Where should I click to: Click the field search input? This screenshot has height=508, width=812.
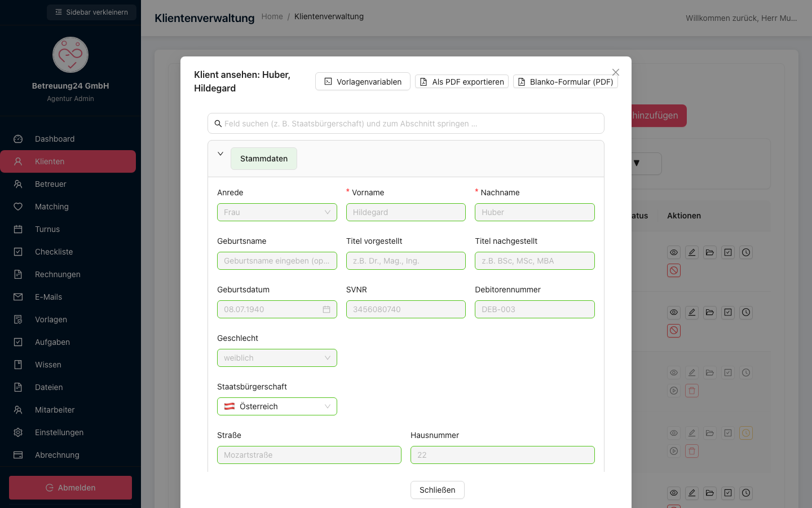(x=406, y=124)
